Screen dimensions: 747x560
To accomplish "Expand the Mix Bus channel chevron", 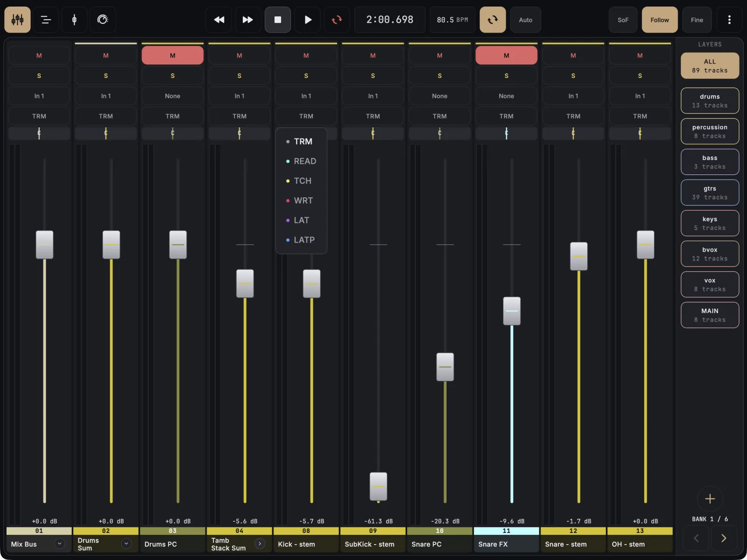I will (x=59, y=544).
